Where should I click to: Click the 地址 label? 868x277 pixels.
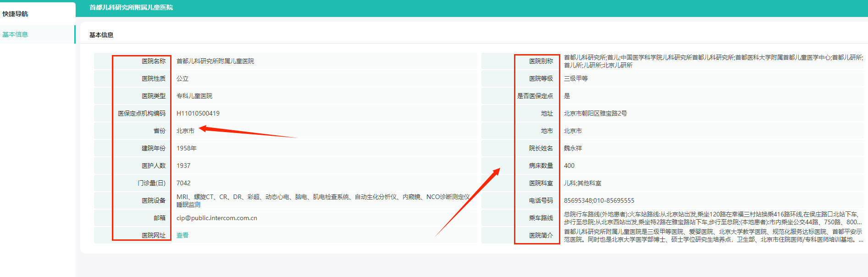pyautogui.click(x=547, y=113)
